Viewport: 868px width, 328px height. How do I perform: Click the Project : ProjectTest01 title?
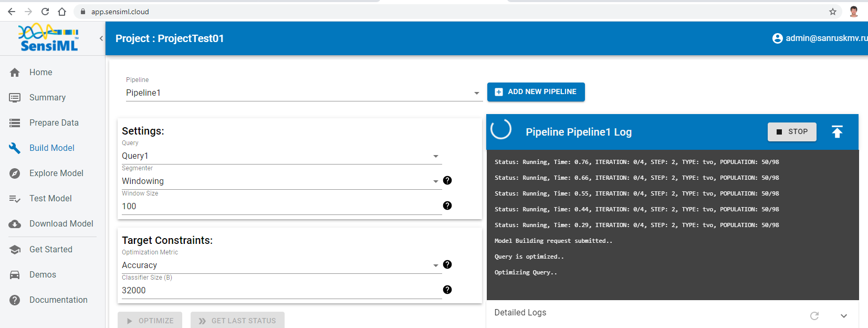click(x=170, y=38)
